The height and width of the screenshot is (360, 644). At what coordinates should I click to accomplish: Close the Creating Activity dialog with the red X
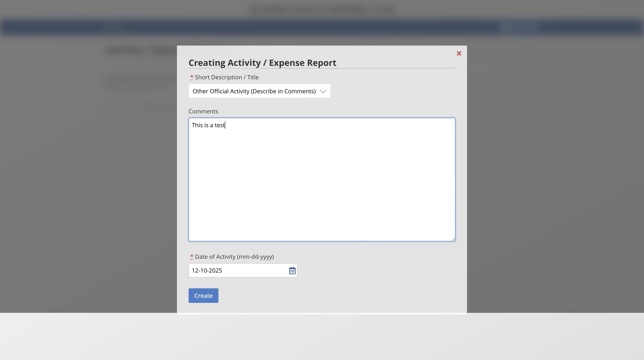pyautogui.click(x=459, y=54)
